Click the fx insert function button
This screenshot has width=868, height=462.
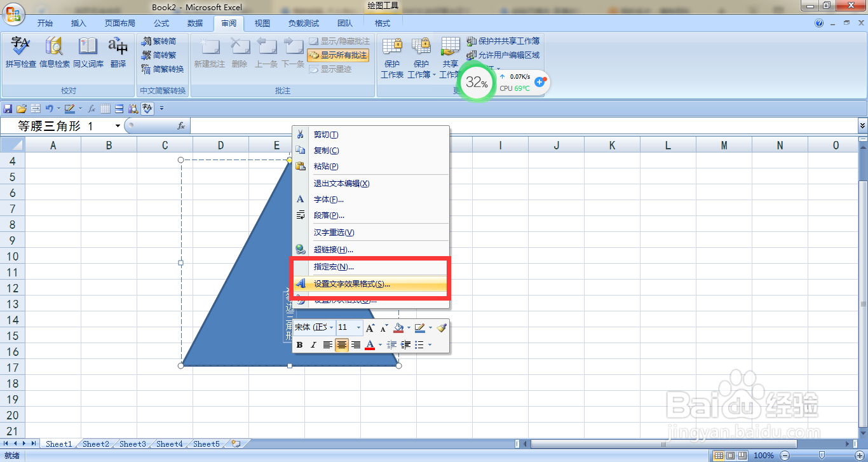[181, 126]
